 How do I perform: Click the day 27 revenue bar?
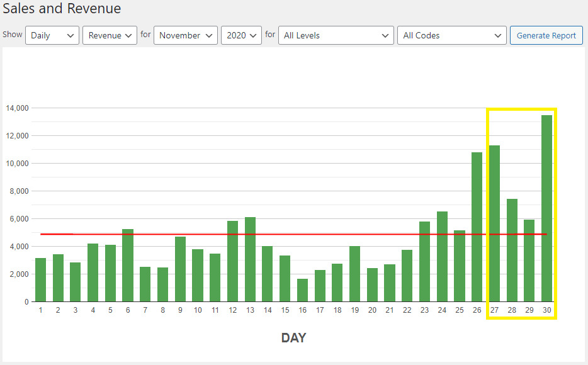tap(494, 223)
